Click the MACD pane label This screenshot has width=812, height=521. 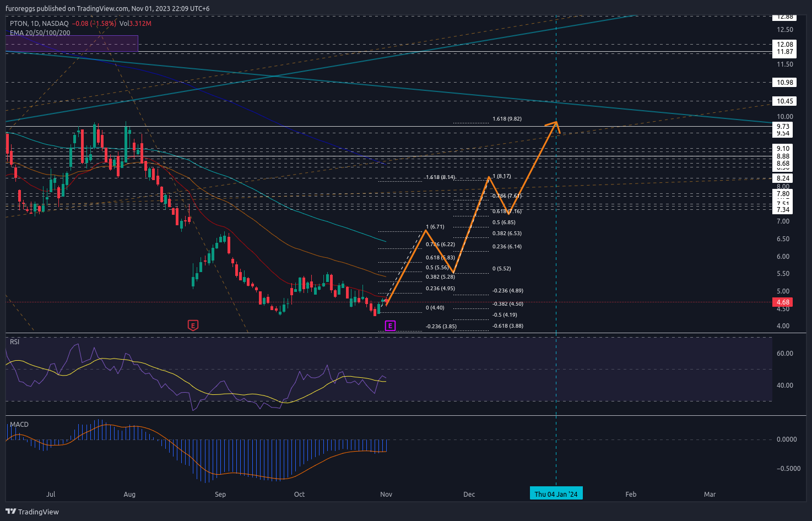tap(19, 425)
